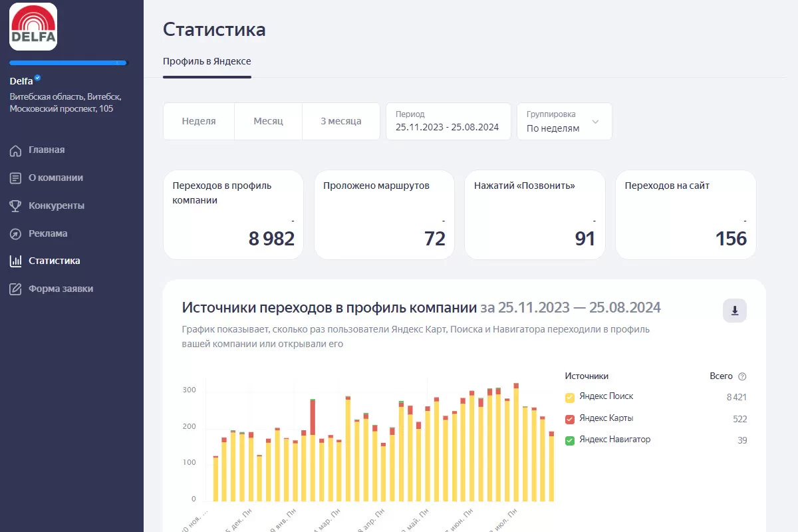Click the document icon beside О компании

[x=15, y=178]
